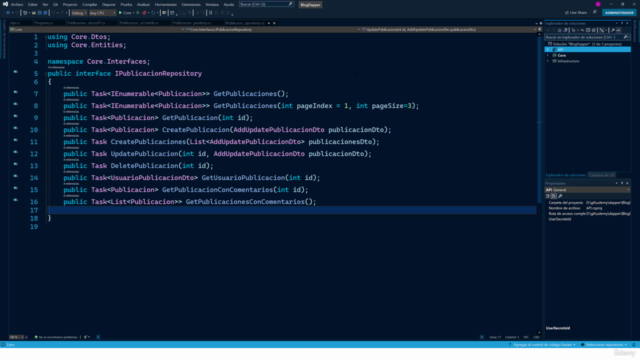Click the Live Share button

tap(576, 13)
